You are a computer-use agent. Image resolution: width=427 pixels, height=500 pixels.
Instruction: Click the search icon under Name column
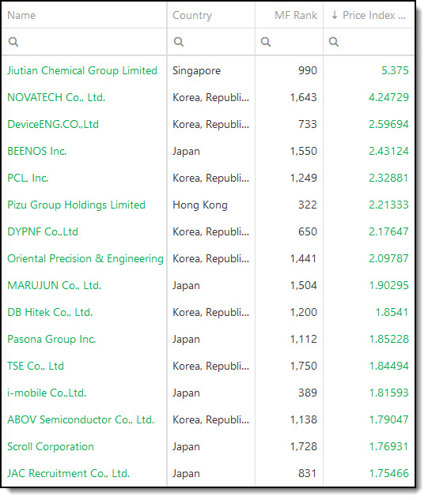coord(13,42)
